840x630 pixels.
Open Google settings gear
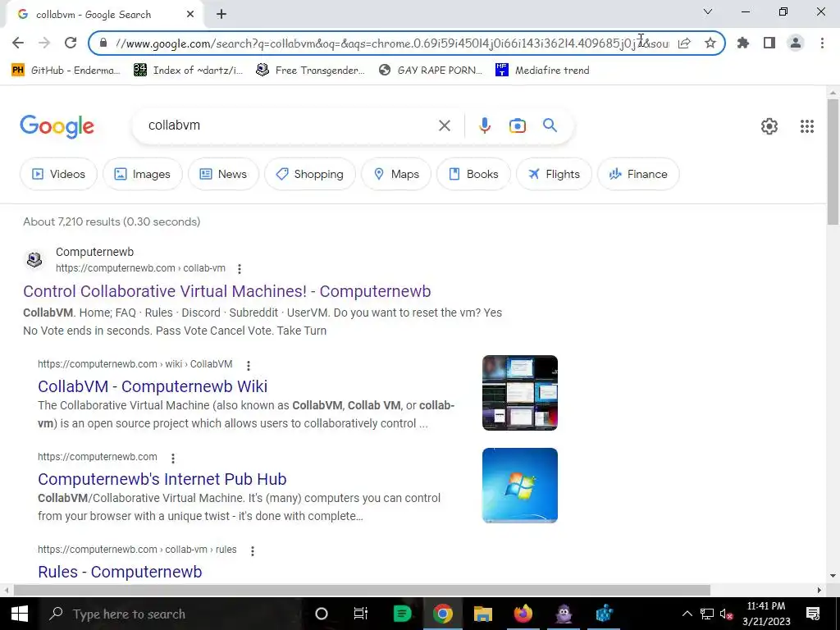(769, 126)
